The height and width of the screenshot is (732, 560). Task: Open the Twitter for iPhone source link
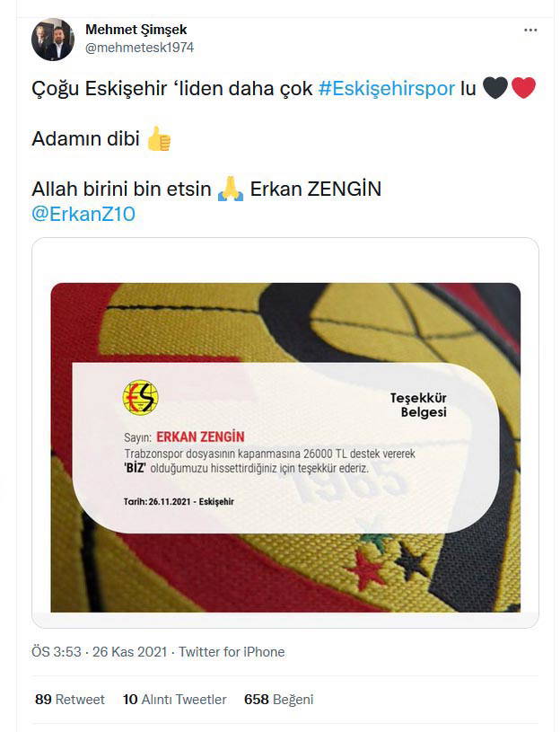point(232,652)
